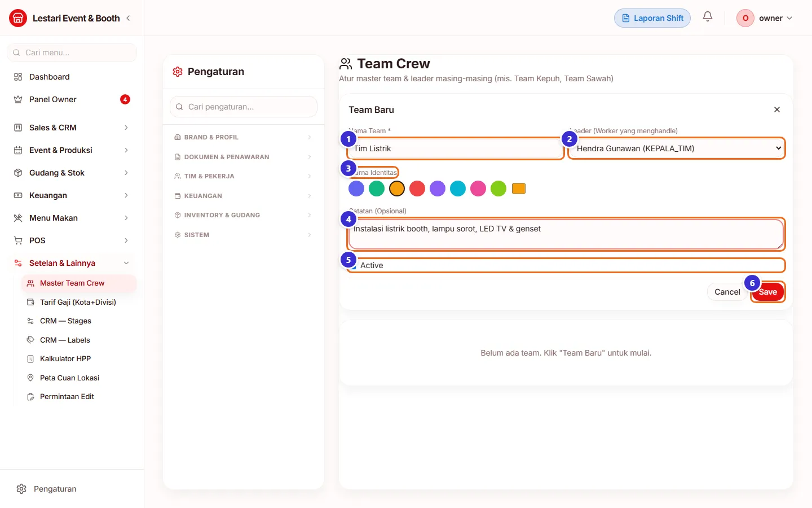Click the Peta Cuan Lokasi pin icon

[30, 378]
